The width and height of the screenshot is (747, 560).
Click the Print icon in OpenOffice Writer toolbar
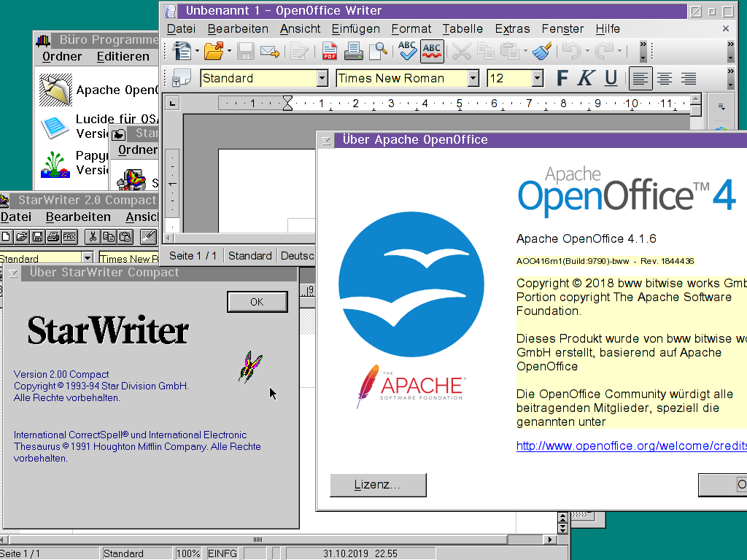point(354,51)
